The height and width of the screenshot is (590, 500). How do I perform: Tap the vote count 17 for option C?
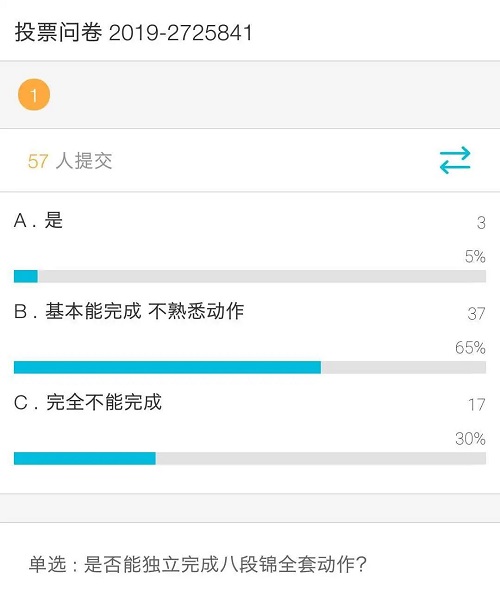click(x=477, y=405)
